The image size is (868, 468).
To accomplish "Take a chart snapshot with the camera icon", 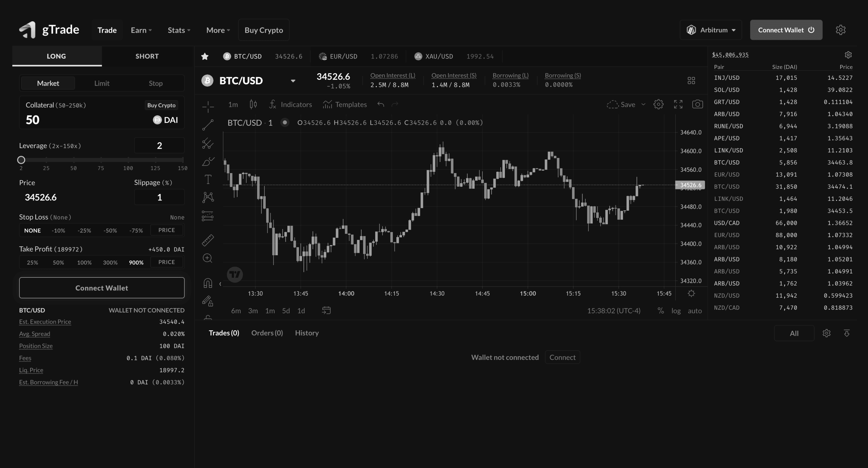I will coord(697,104).
